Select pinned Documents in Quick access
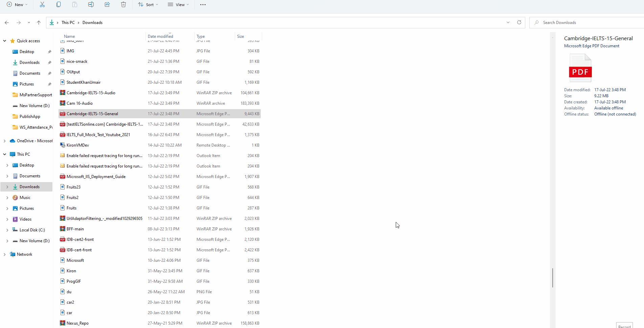 [30, 73]
